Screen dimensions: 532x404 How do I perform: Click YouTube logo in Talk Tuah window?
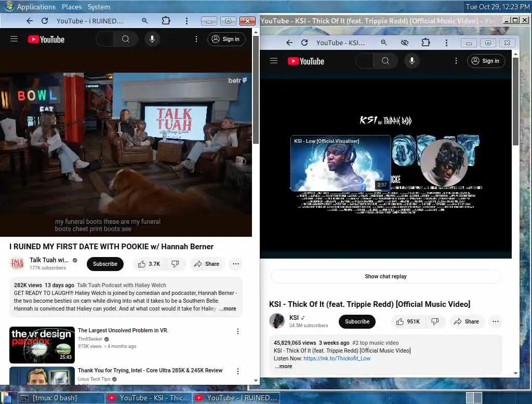click(x=46, y=39)
